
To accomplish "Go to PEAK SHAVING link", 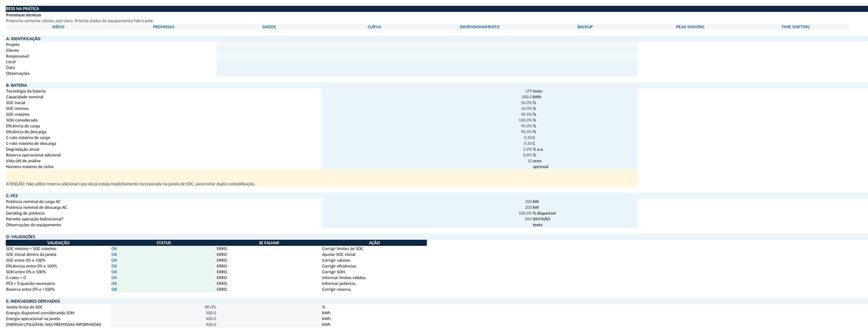I will coord(691,26).
